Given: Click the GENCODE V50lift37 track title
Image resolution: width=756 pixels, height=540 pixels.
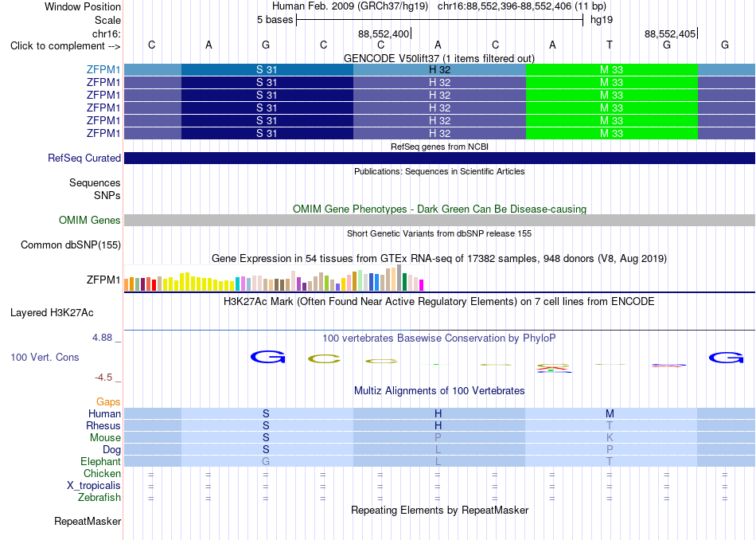Looking at the screenshot, I should (x=438, y=58).
